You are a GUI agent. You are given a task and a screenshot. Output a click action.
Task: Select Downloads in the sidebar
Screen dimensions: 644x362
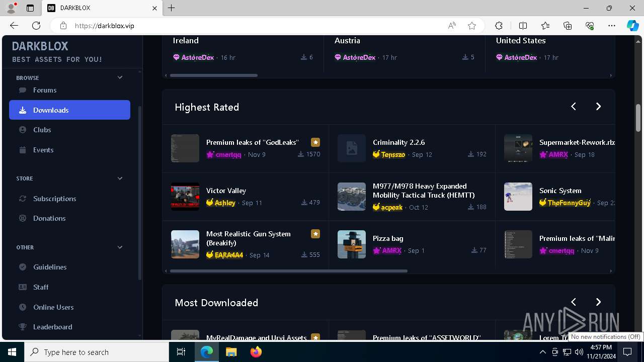(69, 110)
